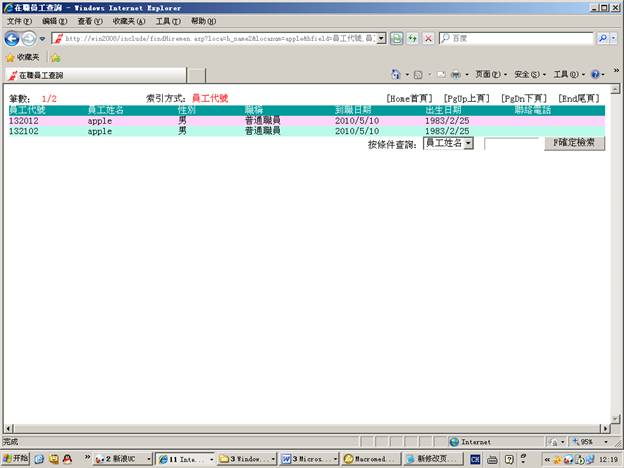Expand the 页面(P) command bar menu
Image resolution: width=624 pixels, height=468 pixels.
(490, 75)
